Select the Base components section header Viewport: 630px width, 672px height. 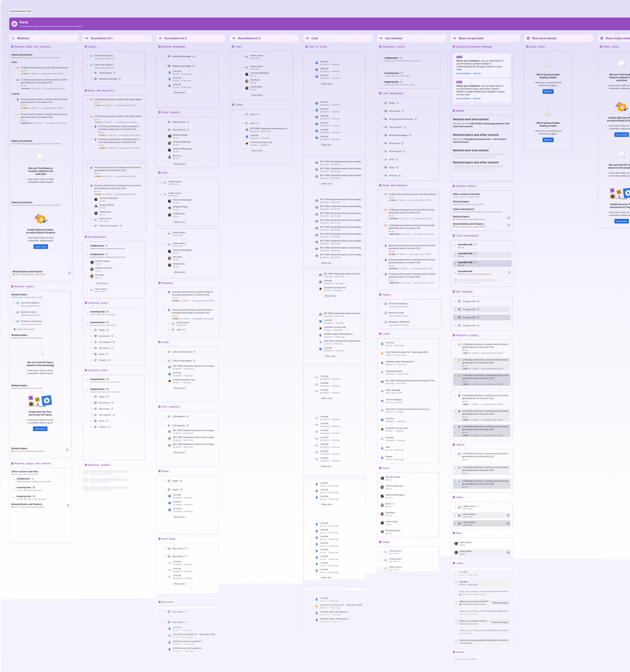[x=471, y=38]
